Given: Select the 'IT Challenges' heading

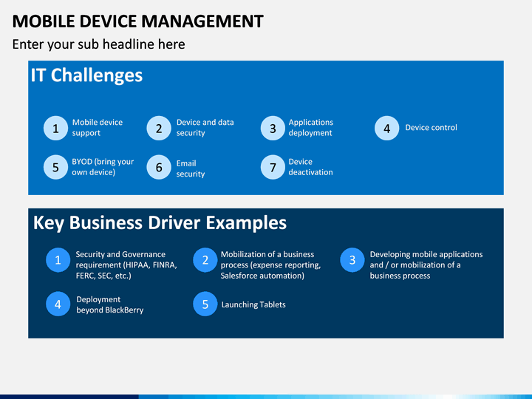Looking at the screenshot, I should [87, 75].
